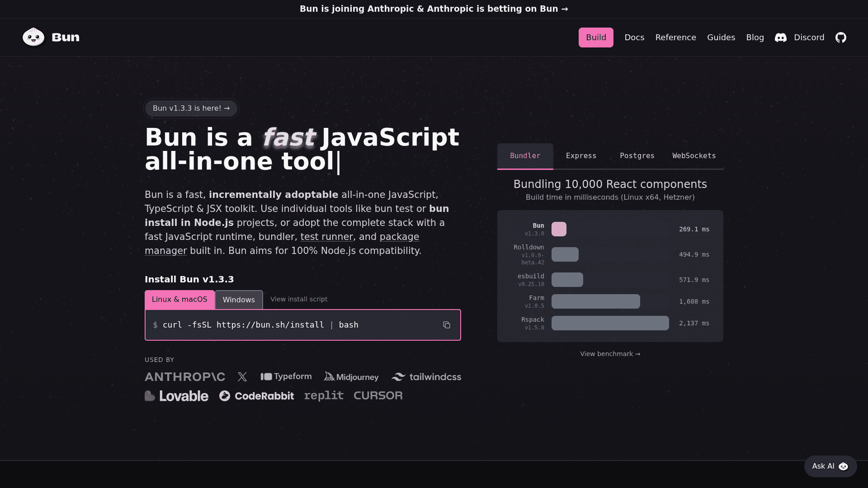Switch to the Windows install tab
This screenshot has width=868, height=488.
pos(239,300)
